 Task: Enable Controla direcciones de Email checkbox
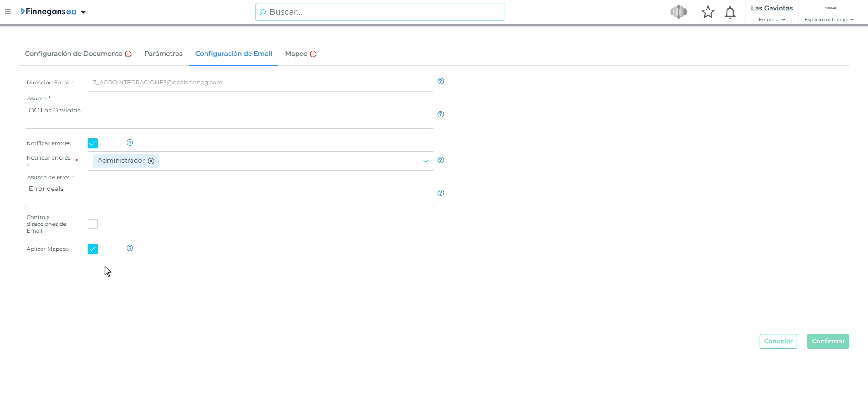[93, 224]
